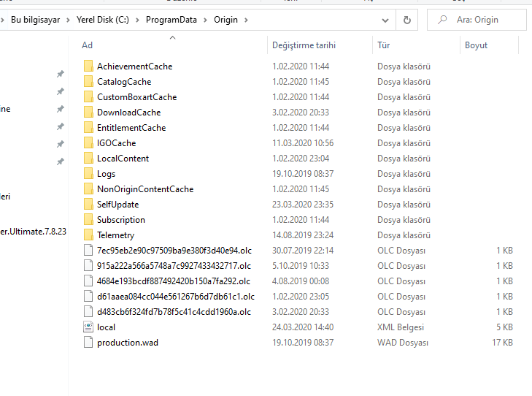Click the AchievementCache folder icon
Image resolution: width=532 pixels, height=396 pixels.
(88, 66)
